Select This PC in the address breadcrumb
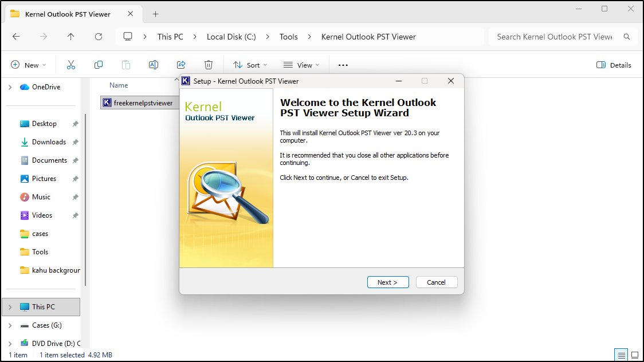This screenshot has width=644, height=362. click(170, 37)
